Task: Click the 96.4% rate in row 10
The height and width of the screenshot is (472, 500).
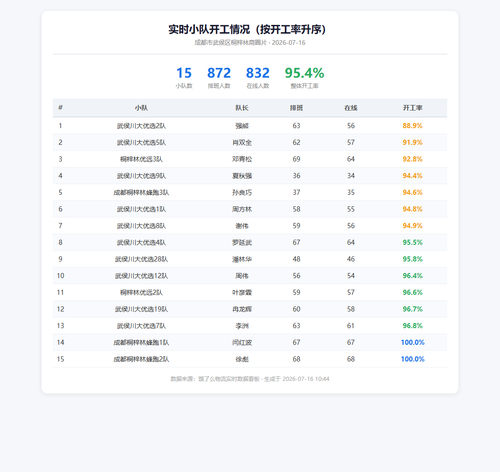Action: (412, 276)
